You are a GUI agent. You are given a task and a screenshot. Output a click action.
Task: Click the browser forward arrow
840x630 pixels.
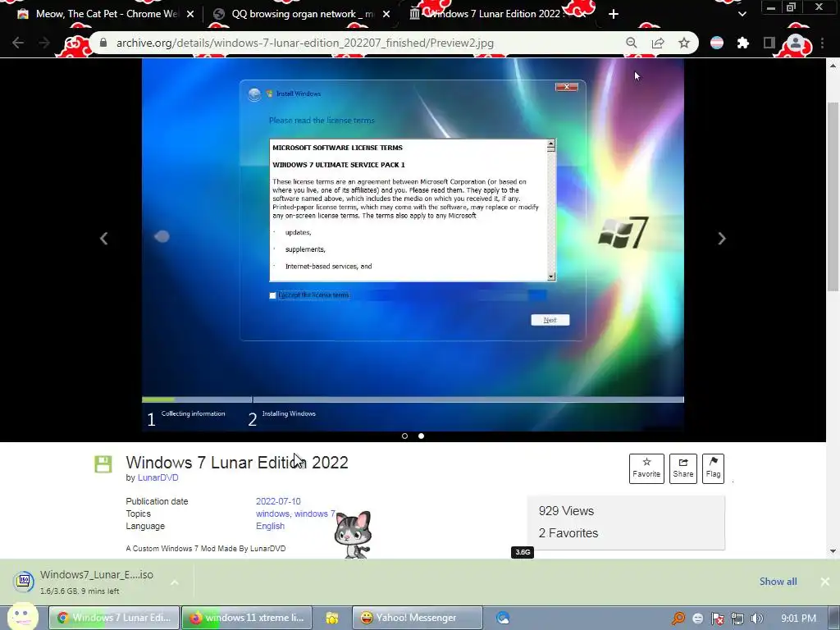44,43
